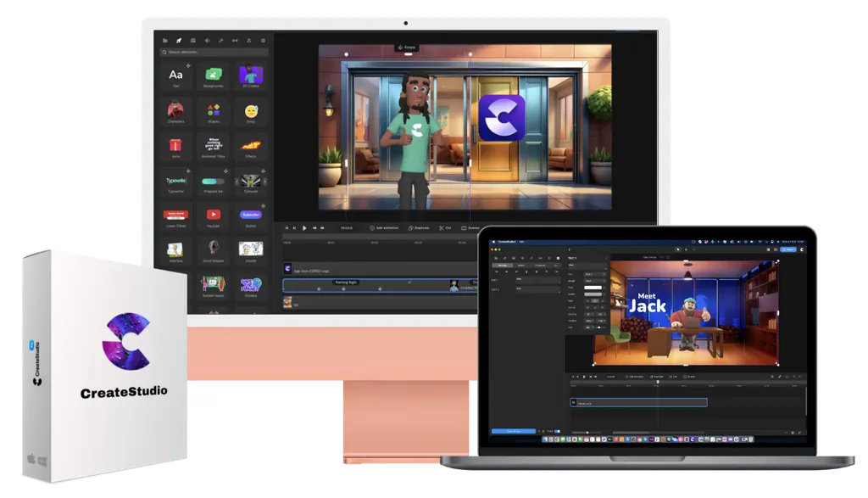Toggle underline styling for the selected text

(x=602, y=308)
